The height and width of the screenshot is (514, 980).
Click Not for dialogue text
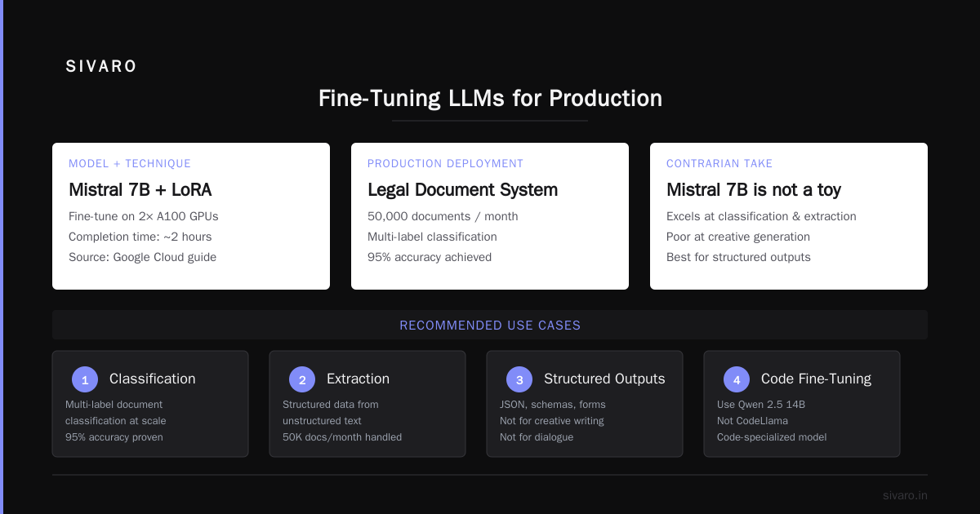pos(537,436)
